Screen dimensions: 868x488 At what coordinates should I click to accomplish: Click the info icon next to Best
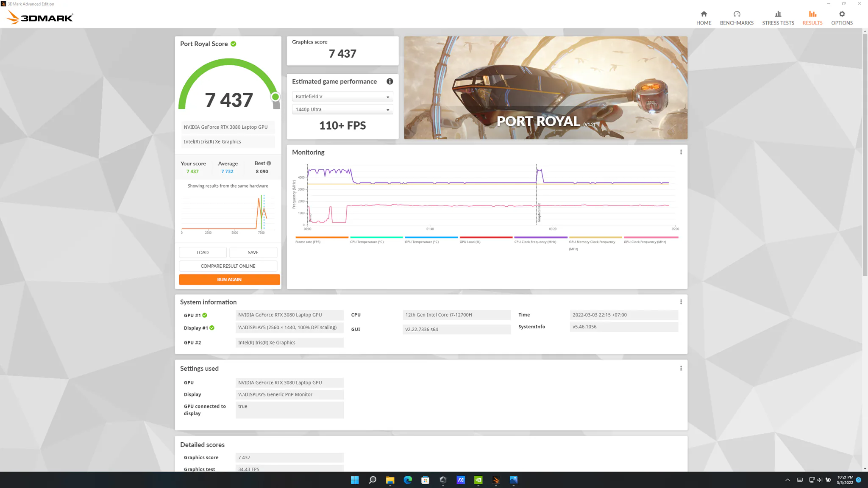tap(269, 163)
